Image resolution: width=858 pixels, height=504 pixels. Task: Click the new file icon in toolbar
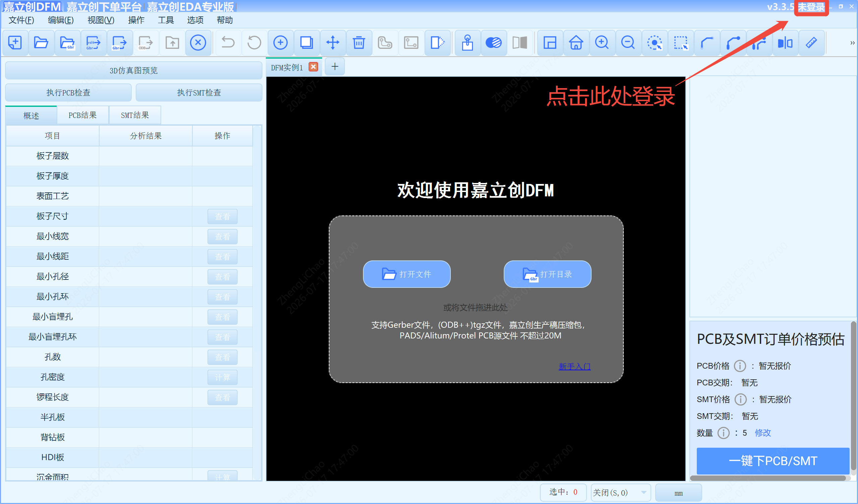coord(15,43)
